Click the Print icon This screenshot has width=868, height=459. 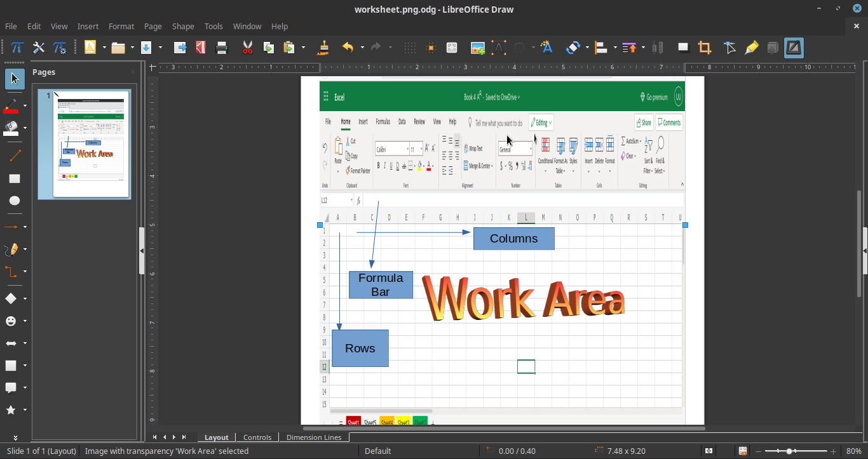click(x=221, y=48)
